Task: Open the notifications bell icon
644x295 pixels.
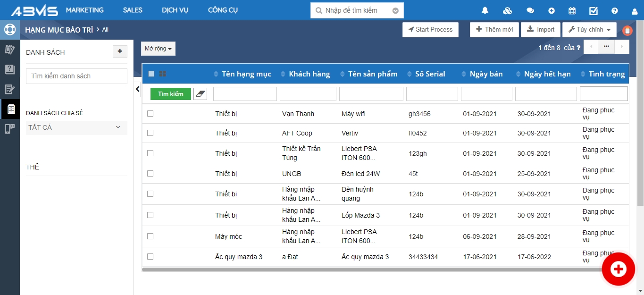Action: click(485, 10)
